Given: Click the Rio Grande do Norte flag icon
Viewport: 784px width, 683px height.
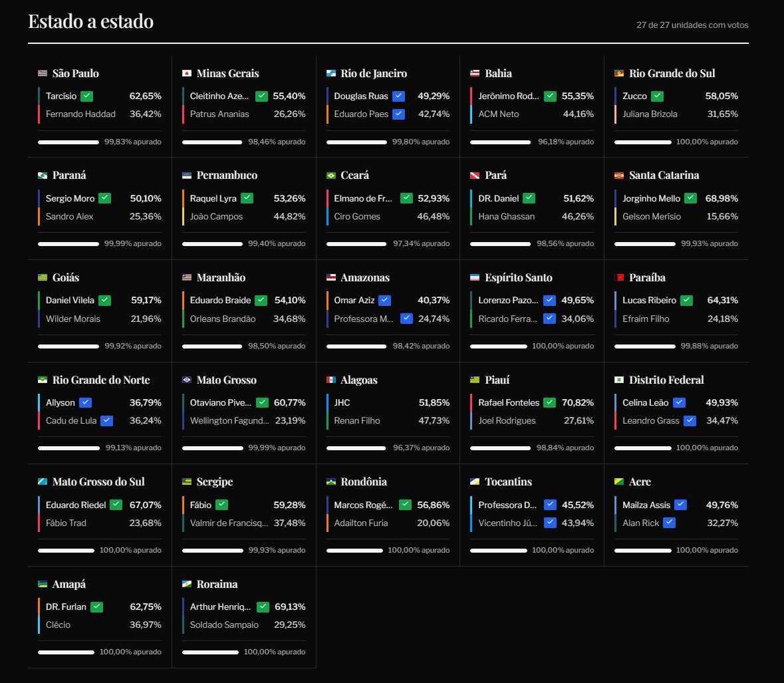Looking at the screenshot, I should pyautogui.click(x=43, y=380).
